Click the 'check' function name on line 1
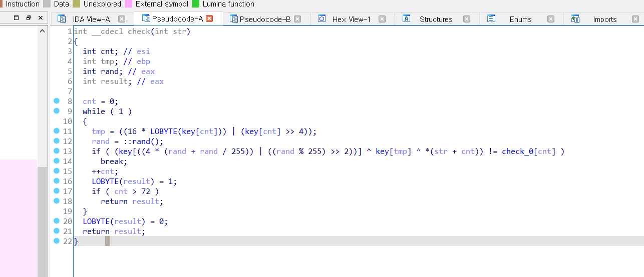Viewport: 644px width, 277px height. point(139,31)
